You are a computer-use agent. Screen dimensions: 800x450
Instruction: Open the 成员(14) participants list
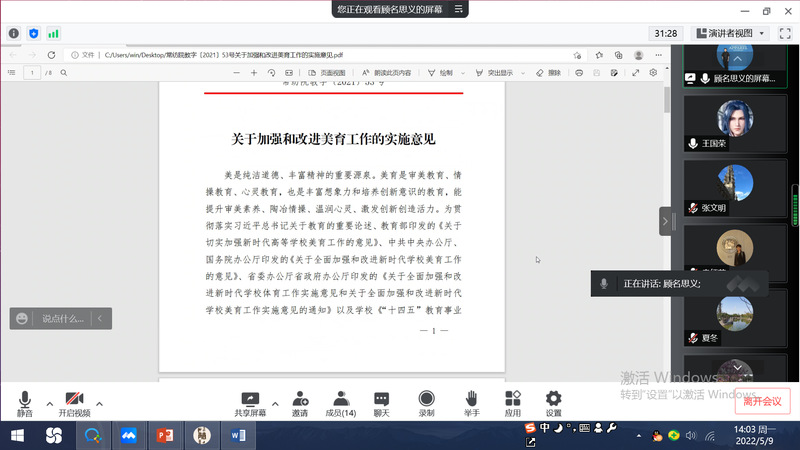[x=341, y=402]
